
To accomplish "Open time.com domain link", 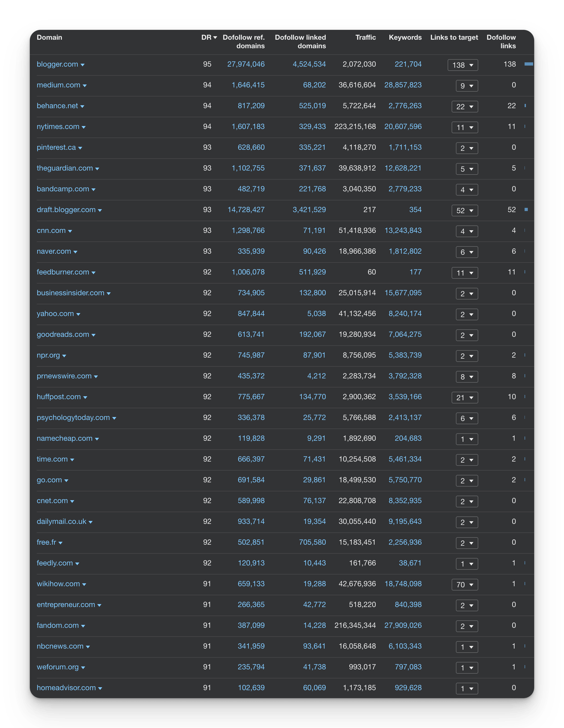I will click(52, 459).
